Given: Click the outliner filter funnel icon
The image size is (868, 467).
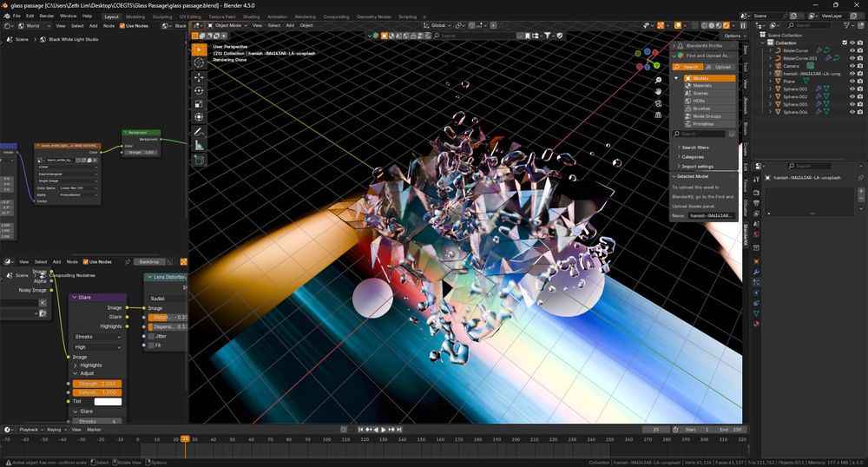Looking at the screenshot, I should point(846,25).
